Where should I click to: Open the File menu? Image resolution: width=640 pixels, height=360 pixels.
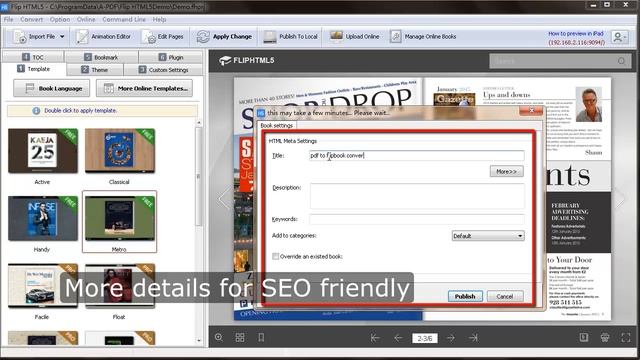[x=9, y=19]
